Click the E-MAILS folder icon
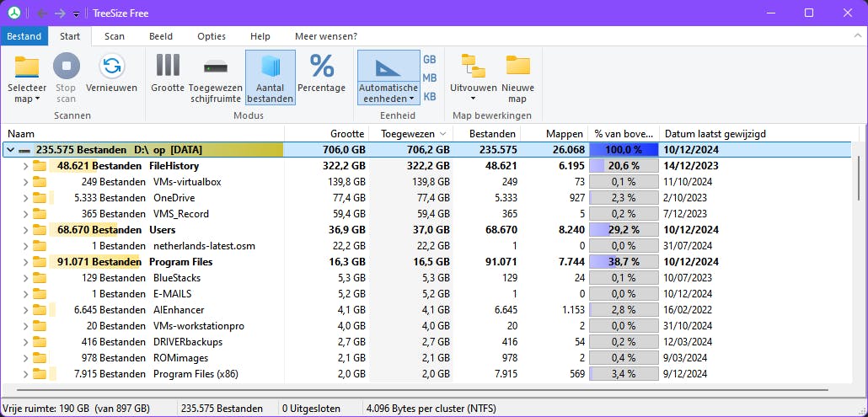 coord(39,294)
